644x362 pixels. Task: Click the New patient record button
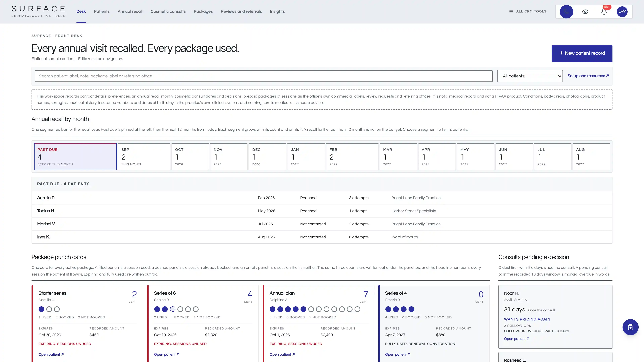tap(582, 53)
